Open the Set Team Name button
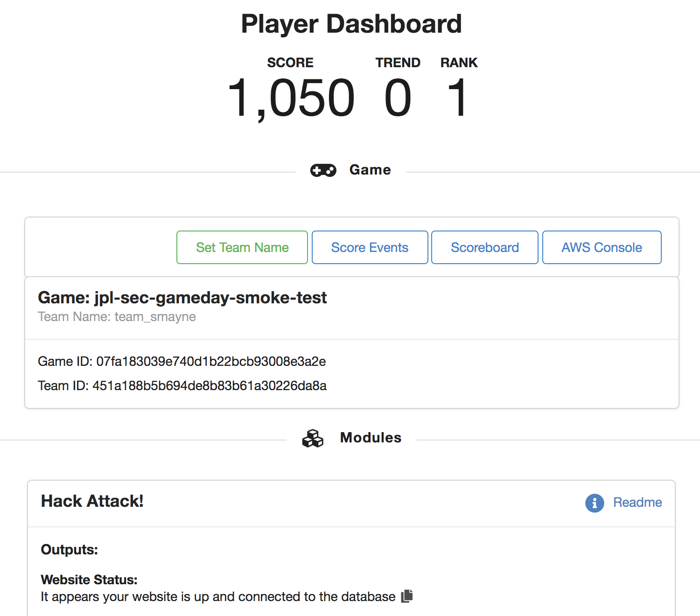 click(242, 247)
